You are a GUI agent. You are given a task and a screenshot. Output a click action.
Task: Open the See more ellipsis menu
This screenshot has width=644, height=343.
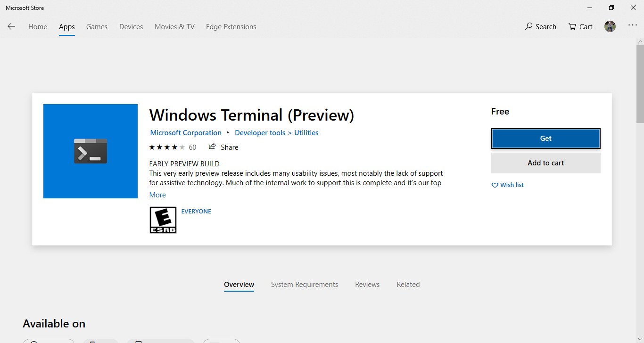point(633,26)
